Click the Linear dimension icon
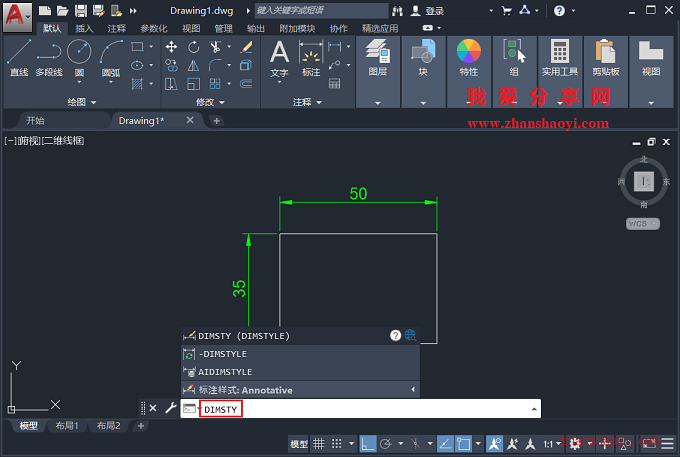The width and height of the screenshot is (680, 457). click(335, 46)
